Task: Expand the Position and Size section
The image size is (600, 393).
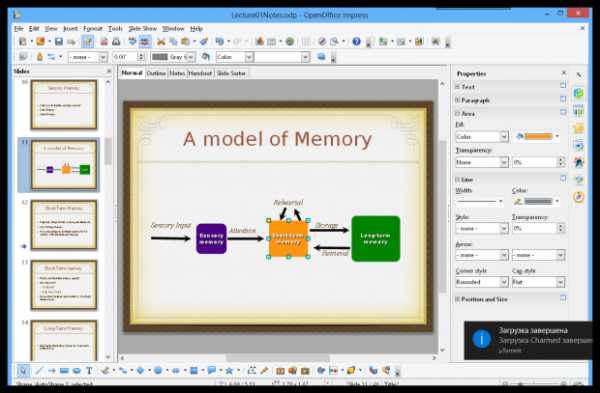Action: click(457, 299)
